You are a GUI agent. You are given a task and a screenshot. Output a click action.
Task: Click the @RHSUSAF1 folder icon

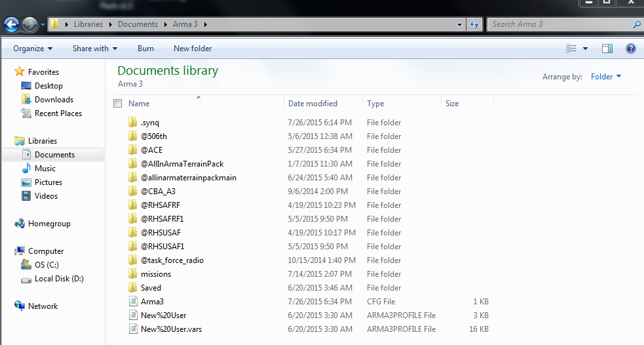[x=132, y=247]
